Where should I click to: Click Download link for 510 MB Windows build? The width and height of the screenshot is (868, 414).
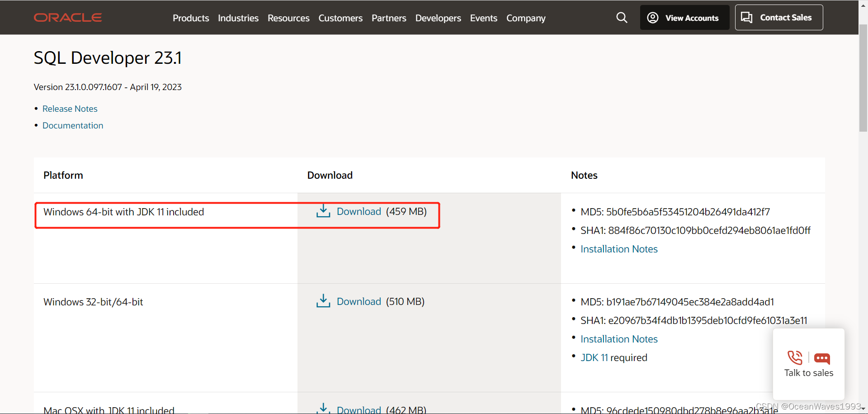(359, 301)
